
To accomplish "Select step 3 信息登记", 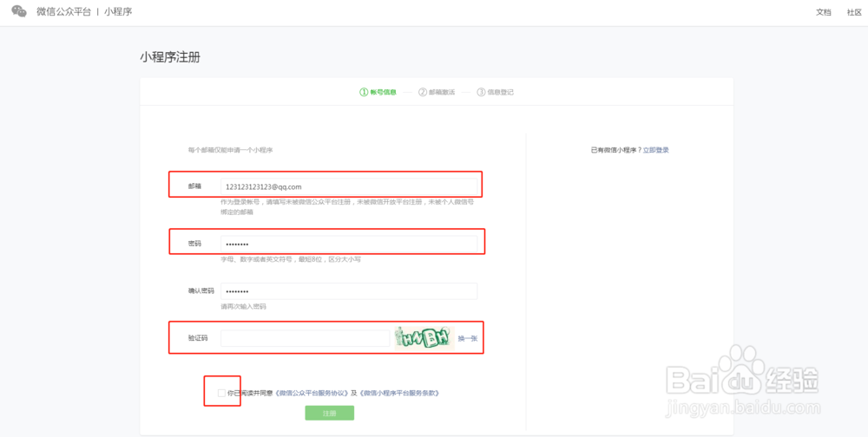I will 496,93.
